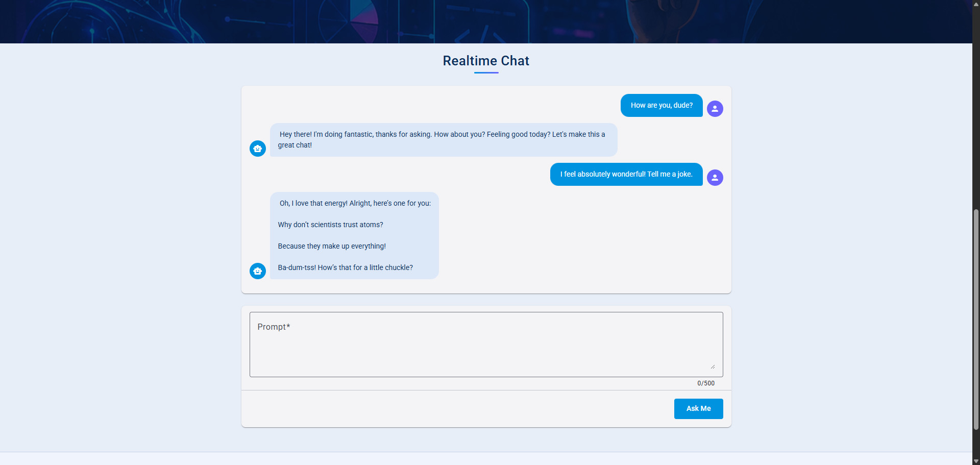
Task: Click into the Prompt text field
Action: [x=486, y=345]
